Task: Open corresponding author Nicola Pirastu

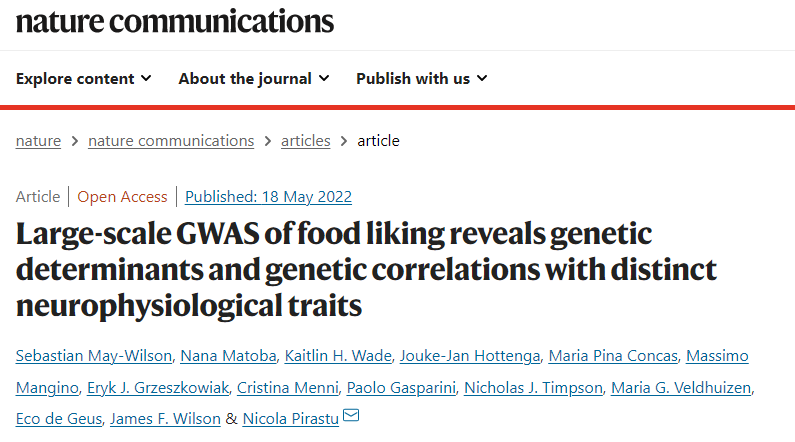Action: [x=290, y=418]
